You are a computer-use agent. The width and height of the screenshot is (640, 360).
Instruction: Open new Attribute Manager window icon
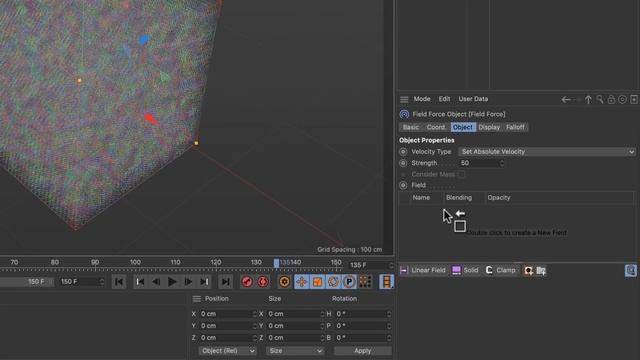coord(634,99)
